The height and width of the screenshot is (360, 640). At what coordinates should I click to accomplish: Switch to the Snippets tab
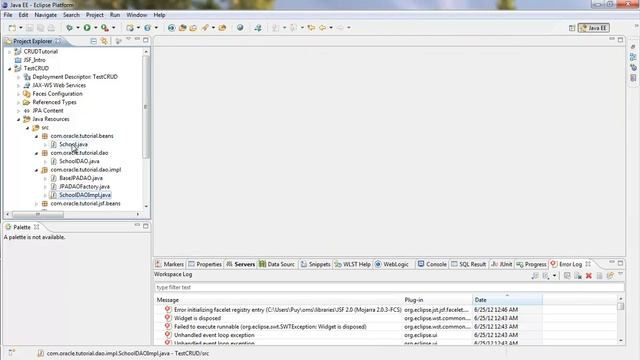[316, 264]
